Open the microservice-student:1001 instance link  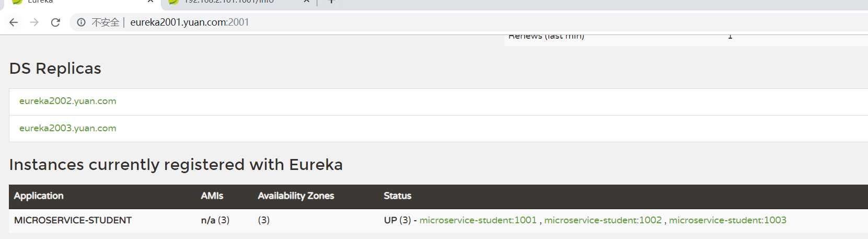[478, 220]
